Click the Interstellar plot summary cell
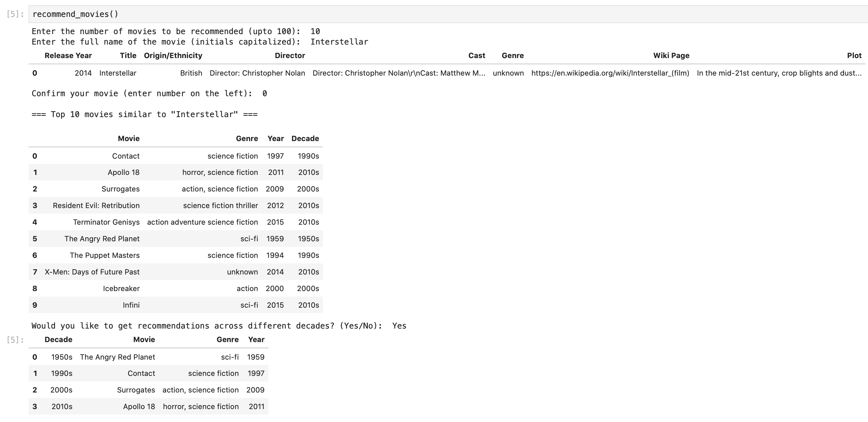The image size is (868, 422). [779, 73]
